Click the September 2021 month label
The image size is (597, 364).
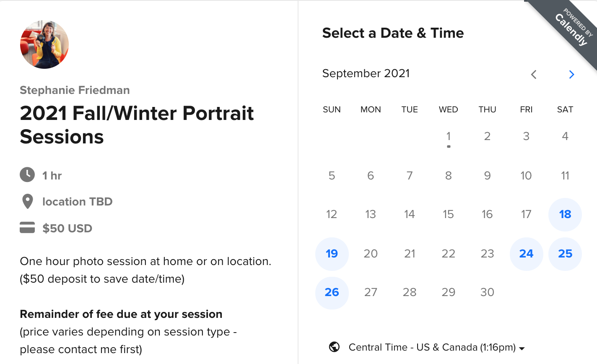tap(366, 73)
